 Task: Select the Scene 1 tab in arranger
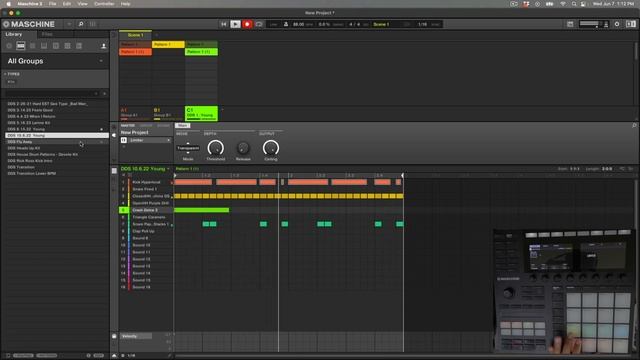coord(135,35)
